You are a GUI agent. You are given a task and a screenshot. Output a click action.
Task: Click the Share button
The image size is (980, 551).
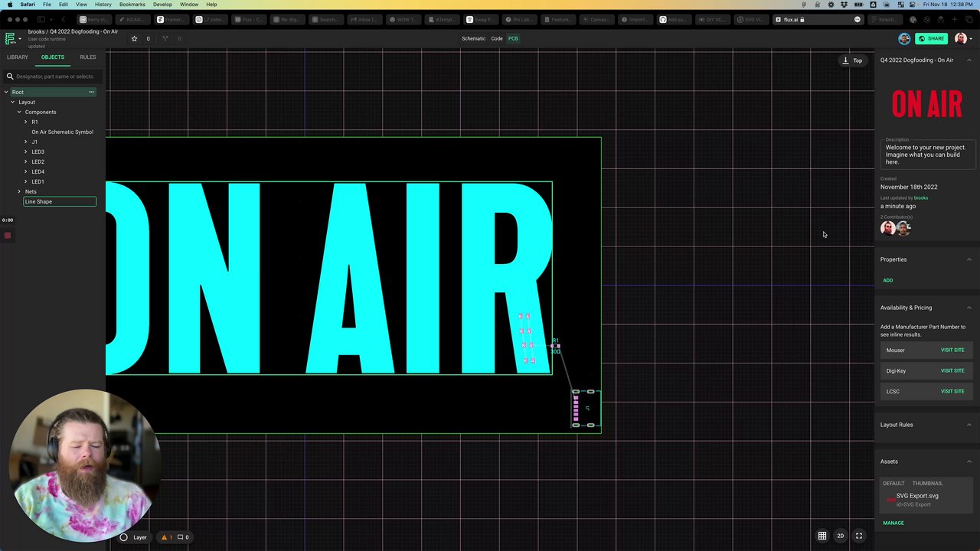point(932,38)
